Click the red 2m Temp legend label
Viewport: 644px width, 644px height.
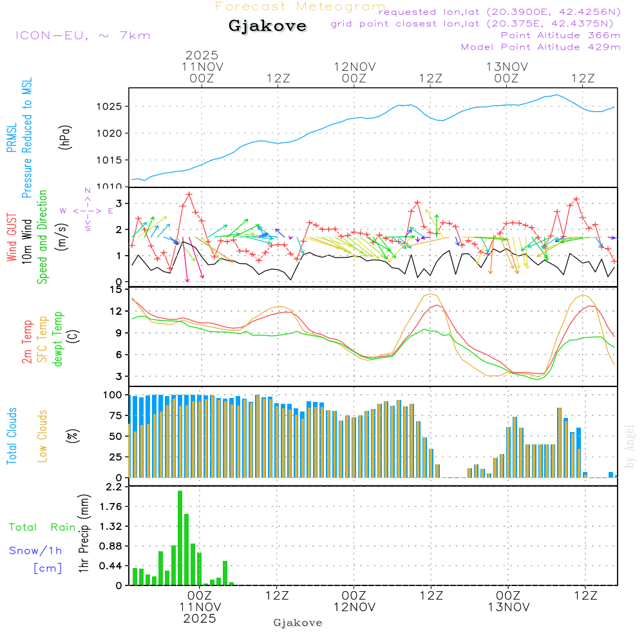(x=28, y=341)
